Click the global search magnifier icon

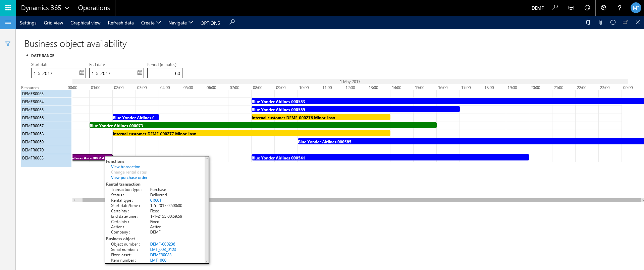pos(555,7)
